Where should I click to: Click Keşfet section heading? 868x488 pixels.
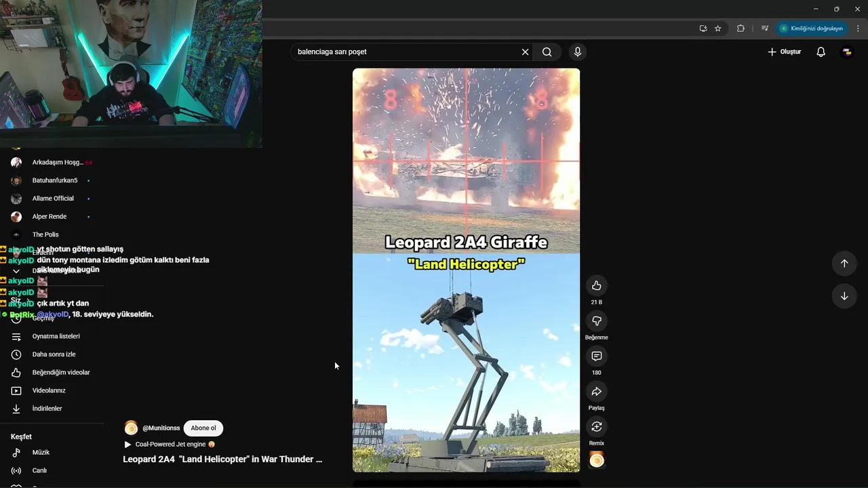coord(21,436)
